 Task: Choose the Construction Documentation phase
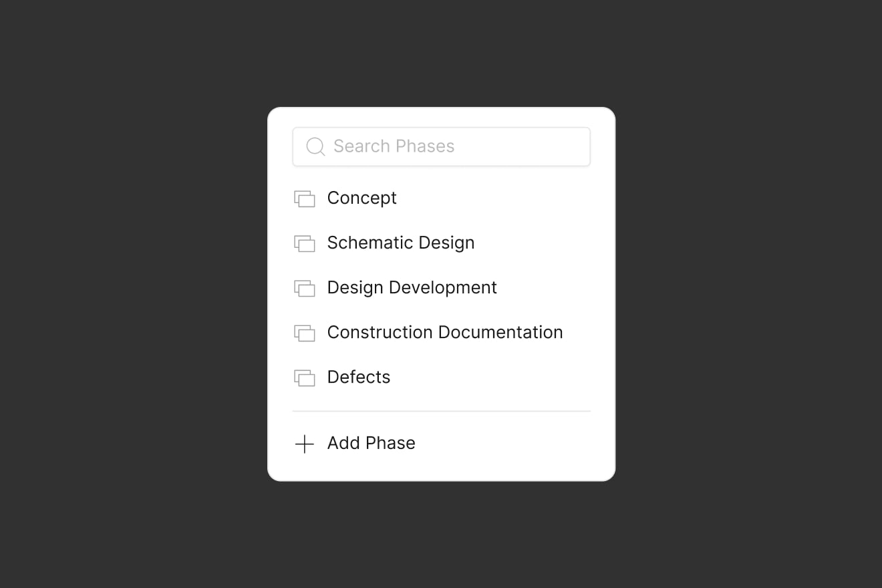click(444, 332)
